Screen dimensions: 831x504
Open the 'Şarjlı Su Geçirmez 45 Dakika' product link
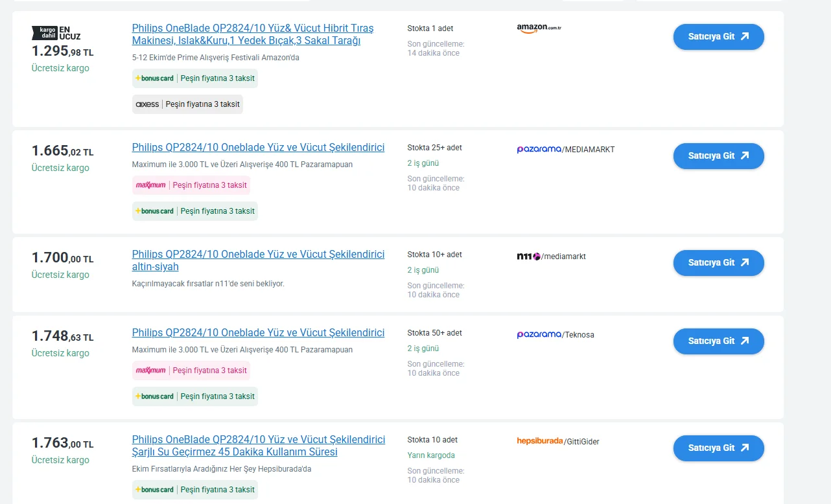coord(259,446)
